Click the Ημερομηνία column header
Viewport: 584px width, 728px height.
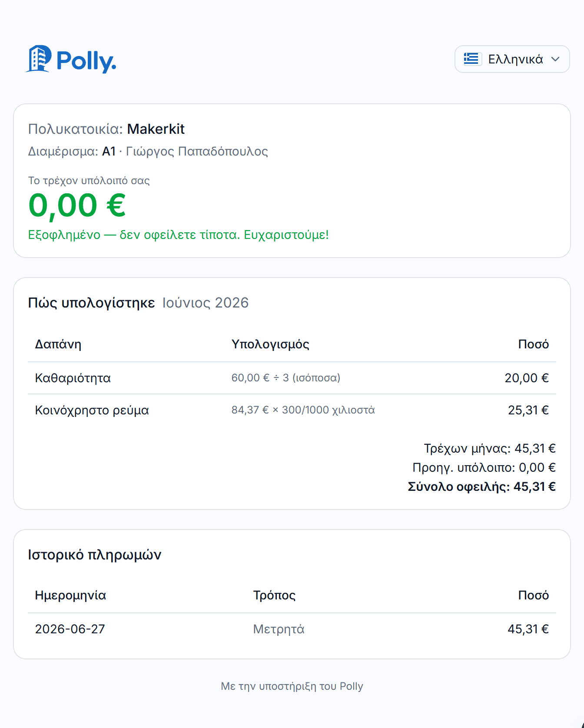(70, 596)
